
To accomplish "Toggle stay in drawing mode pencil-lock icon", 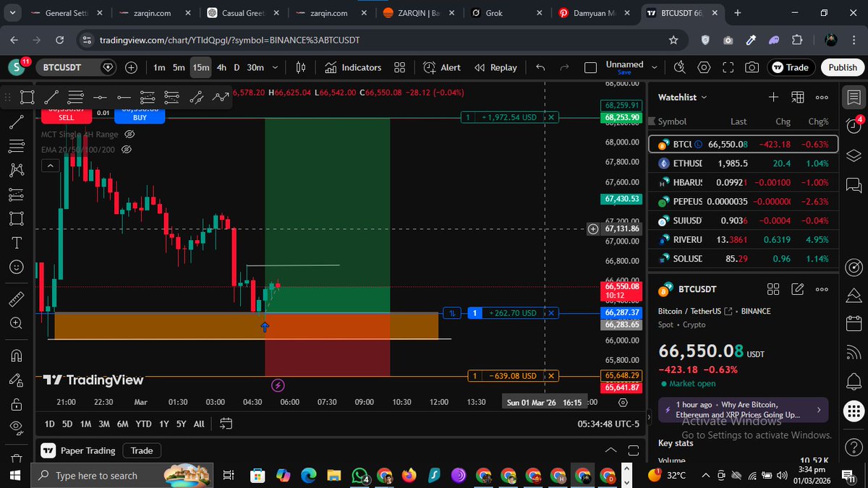I will point(17,379).
